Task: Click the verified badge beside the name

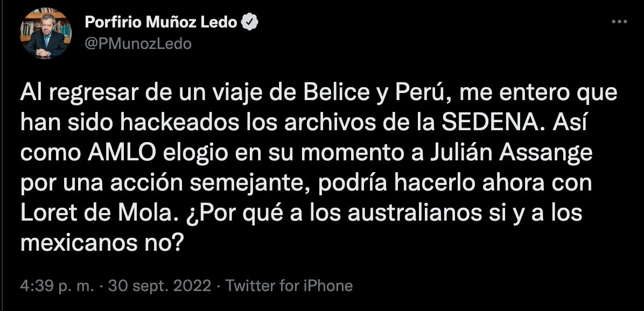Action: [250, 23]
